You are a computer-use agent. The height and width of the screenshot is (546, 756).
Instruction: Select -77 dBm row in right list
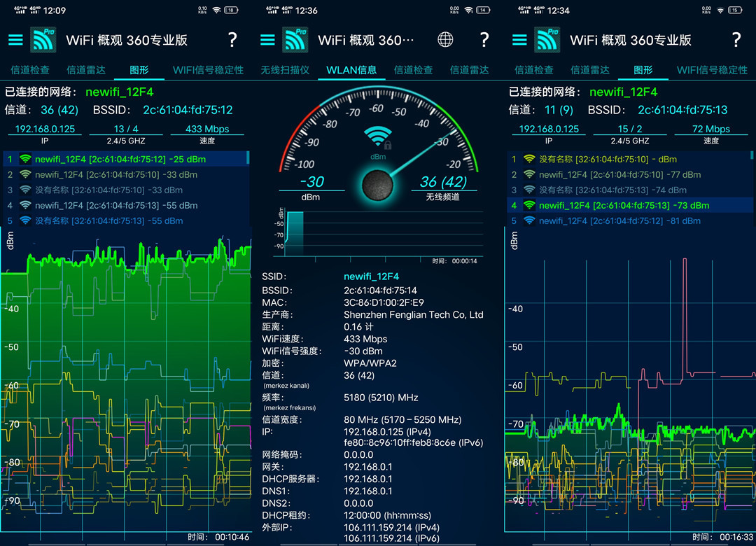[x=629, y=174]
